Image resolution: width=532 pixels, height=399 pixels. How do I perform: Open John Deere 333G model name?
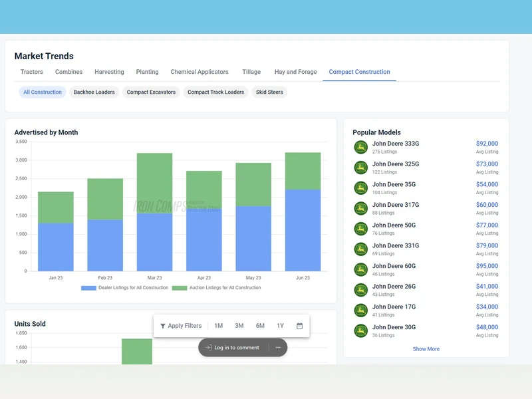[x=396, y=144]
